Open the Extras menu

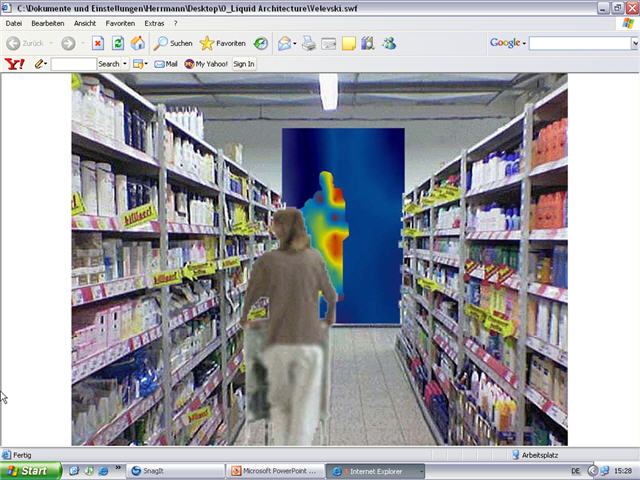[x=154, y=23]
